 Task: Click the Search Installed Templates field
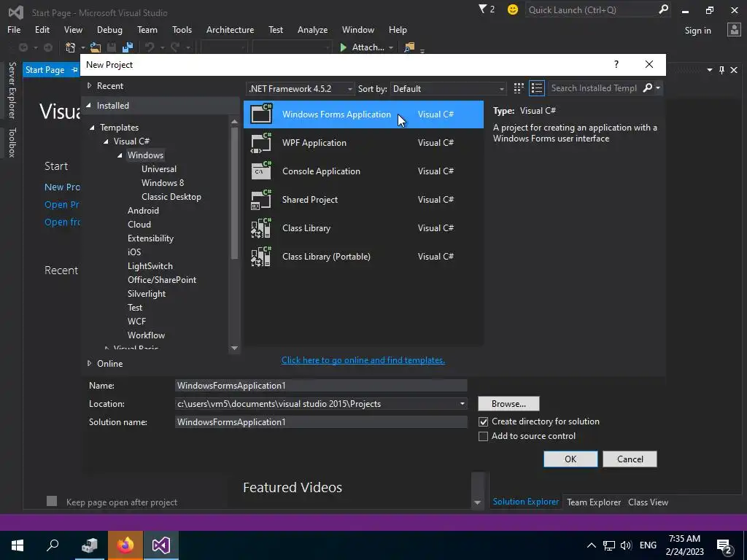click(594, 88)
